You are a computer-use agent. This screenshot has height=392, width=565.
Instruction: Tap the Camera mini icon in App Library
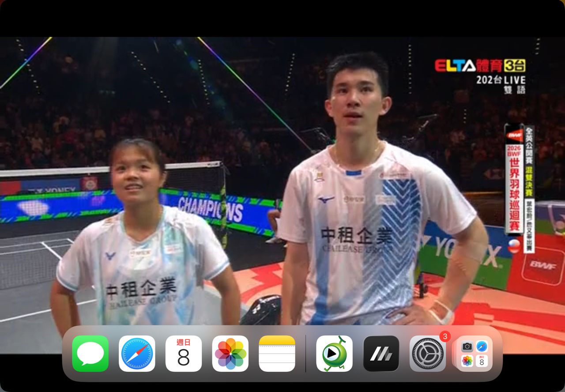pos(467,347)
